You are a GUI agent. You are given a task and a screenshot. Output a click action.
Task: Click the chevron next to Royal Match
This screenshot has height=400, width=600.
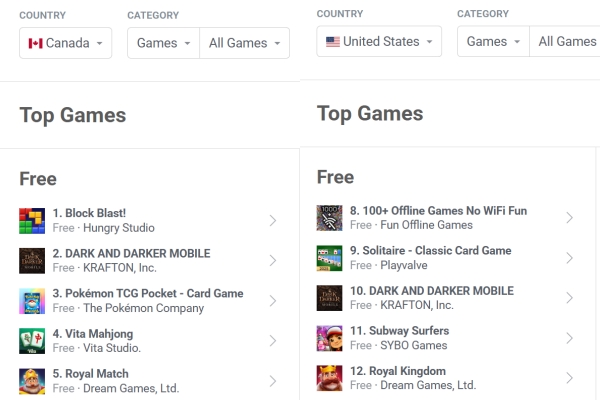[273, 381]
